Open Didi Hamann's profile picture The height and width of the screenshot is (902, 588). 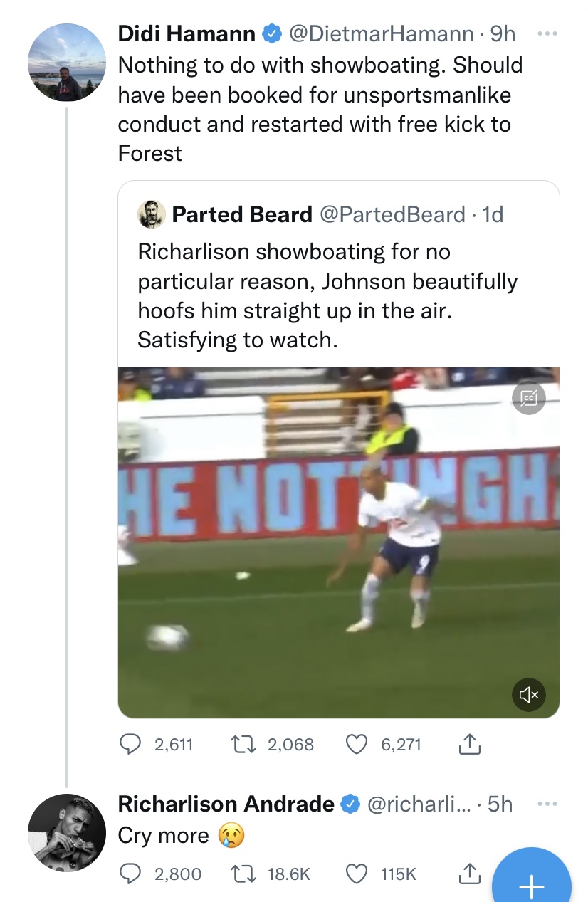click(x=67, y=63)
